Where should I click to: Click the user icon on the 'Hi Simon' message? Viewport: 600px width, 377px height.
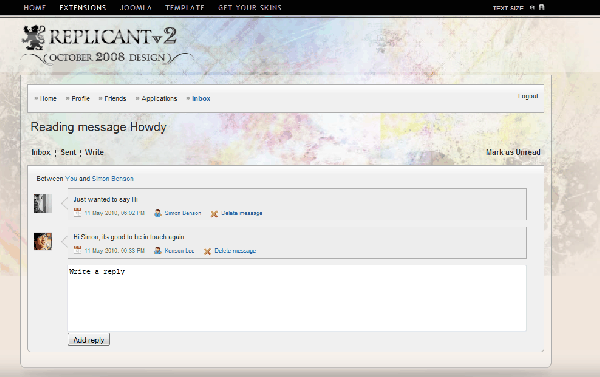pyautogui.click(x=158, y=251)
